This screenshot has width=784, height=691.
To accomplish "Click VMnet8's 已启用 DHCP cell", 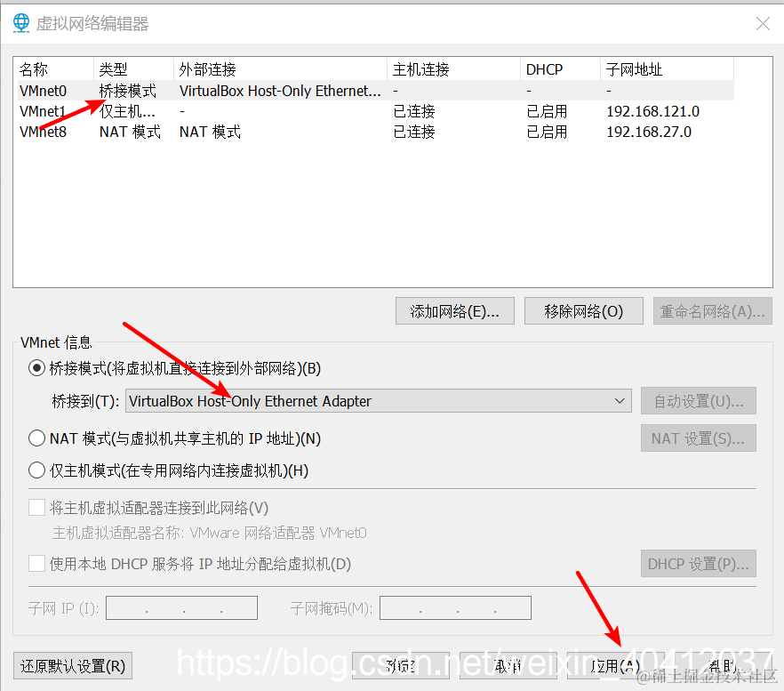I will pyautogui.click(x=547, y=132).
